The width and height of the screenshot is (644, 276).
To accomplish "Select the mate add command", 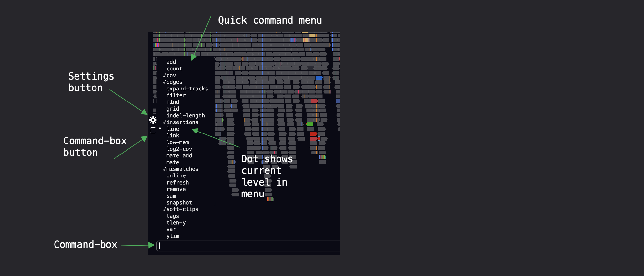I will [x=179, y=156].
